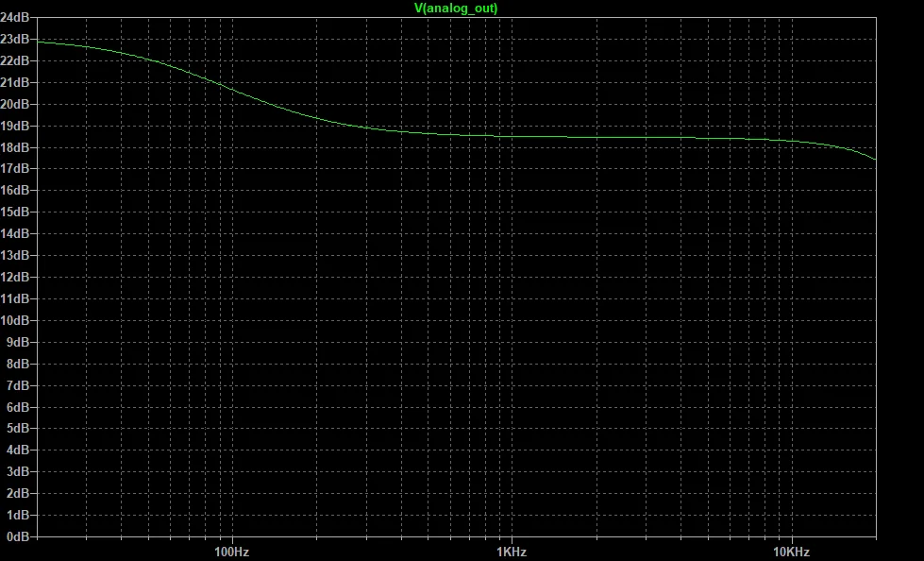Screen dimensions: 924x561
Task: Click the 19dB gain axis label
Action: [15, 126]
